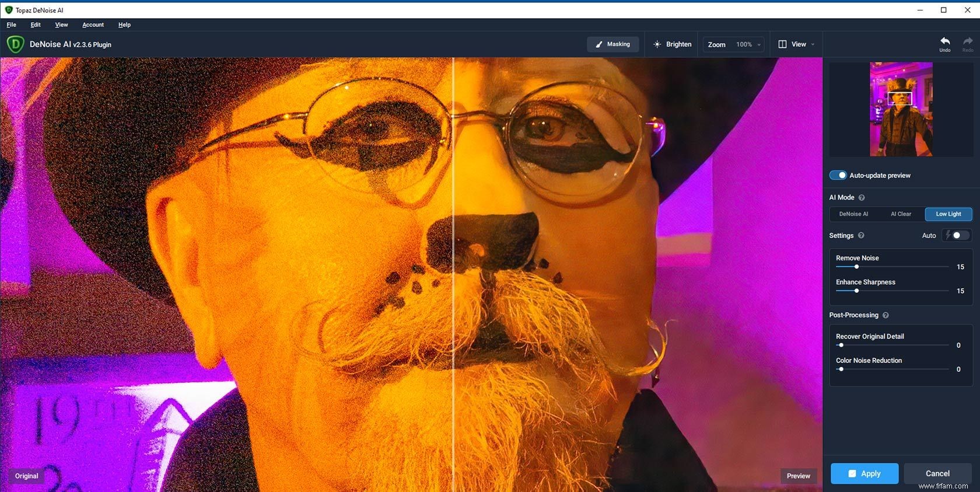Maximize the Topaz DeNoise AI window

943,10
